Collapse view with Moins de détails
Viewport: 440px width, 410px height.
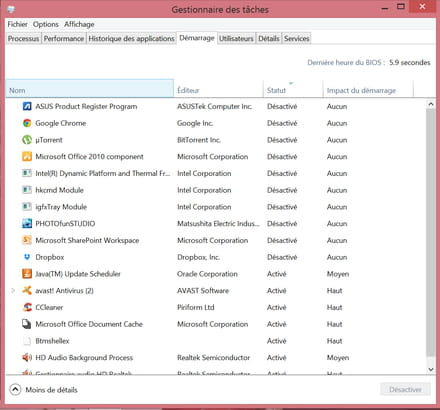(x=44, y=390)
